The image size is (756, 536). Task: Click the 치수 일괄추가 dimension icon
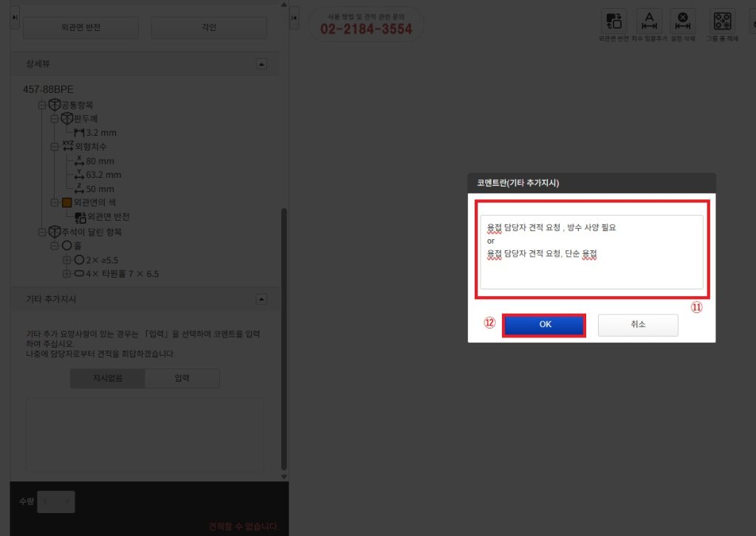650,21
